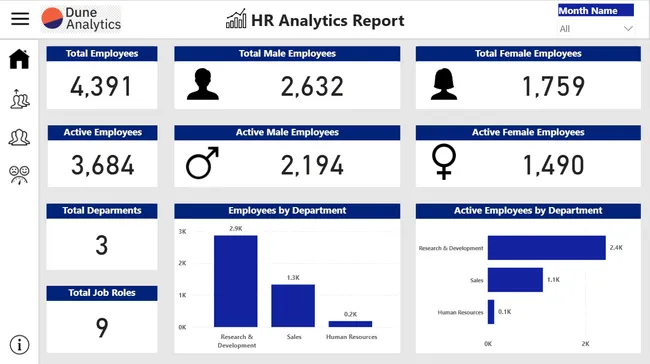The height and width of the screenshot is (364, 650).
Task: Select the Sales bar in Active Employees chart
Action: coord(515,280)
